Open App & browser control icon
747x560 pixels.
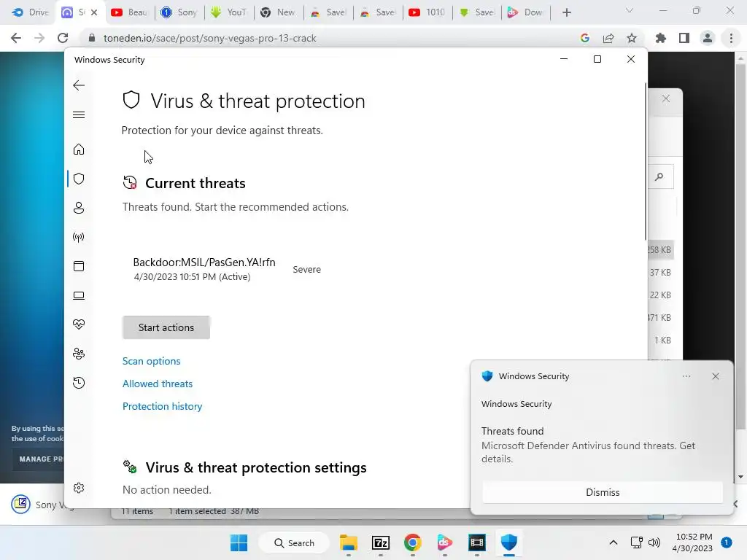[79, 266]
